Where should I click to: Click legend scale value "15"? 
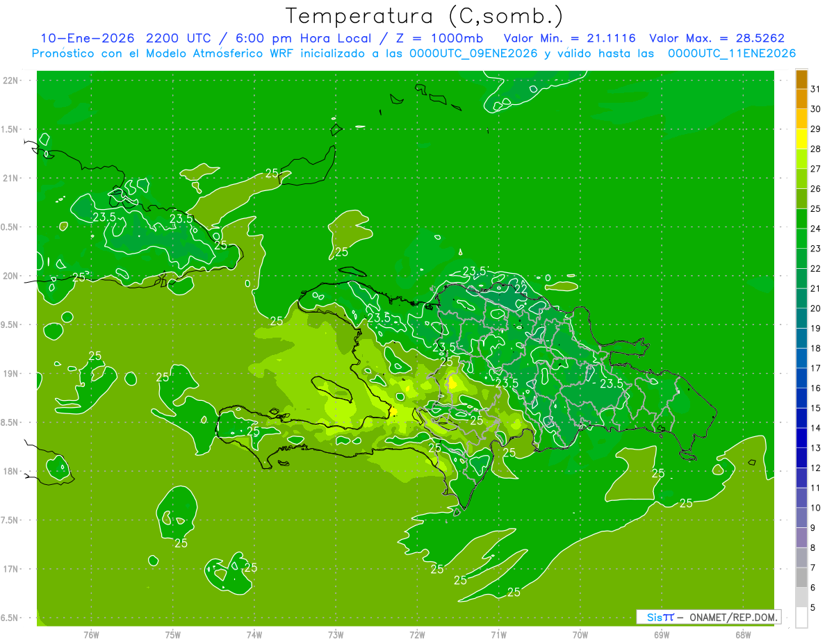coord(816,408)
